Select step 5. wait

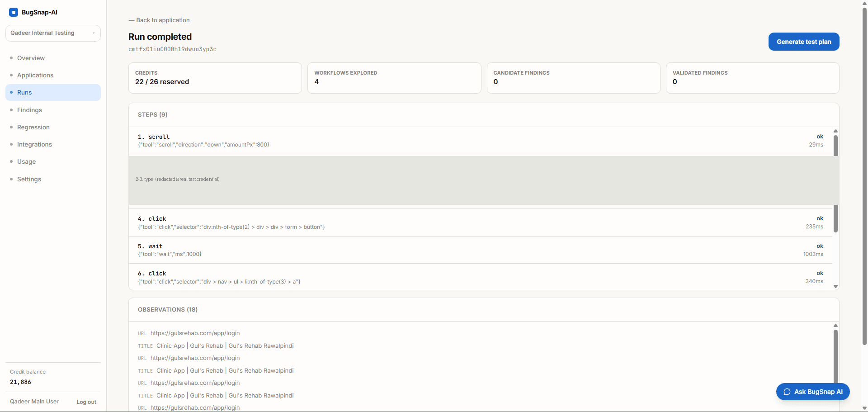(481, 250)
